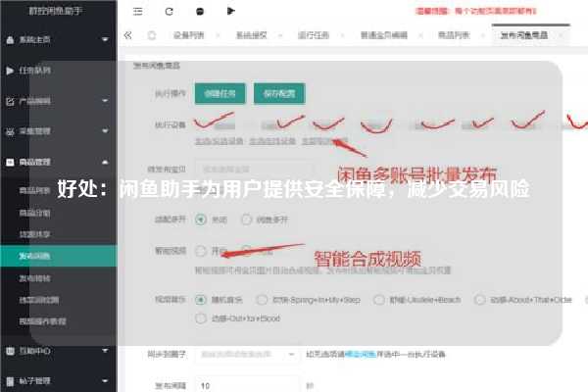The width and height of the screenshot is (588, 392).
Task: Switch to the 设备列表 tab
Action: (x=188, y=35)
